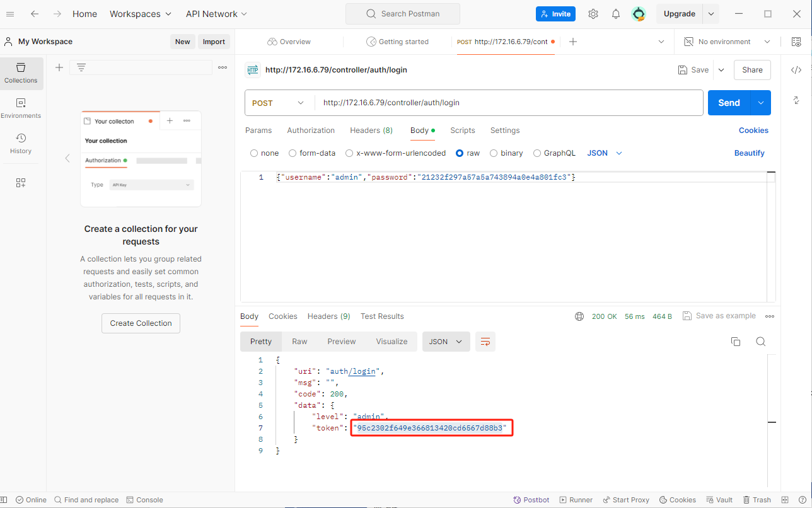This screenshot has height=508, width=812.
Task: Open Trash in status bar
Action: pyautogui.click(x=757, y=500)
